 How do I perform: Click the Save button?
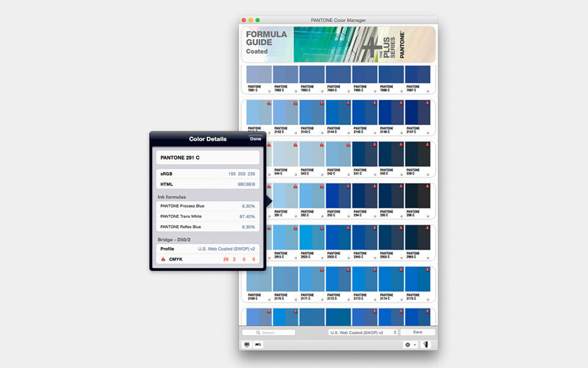coord(417,333)
